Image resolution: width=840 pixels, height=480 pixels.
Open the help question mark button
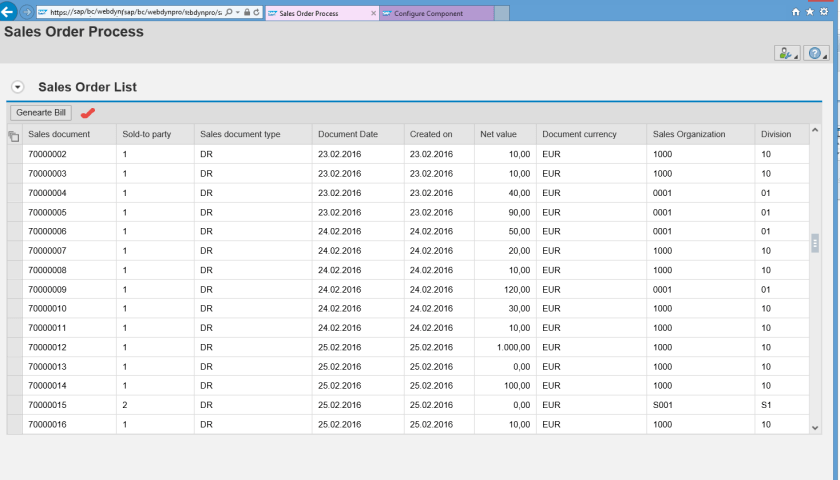815,53
